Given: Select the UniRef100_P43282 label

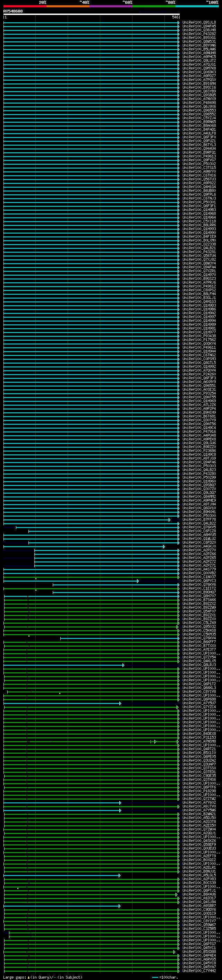Looking at the screenshot, I should point(199,34).
